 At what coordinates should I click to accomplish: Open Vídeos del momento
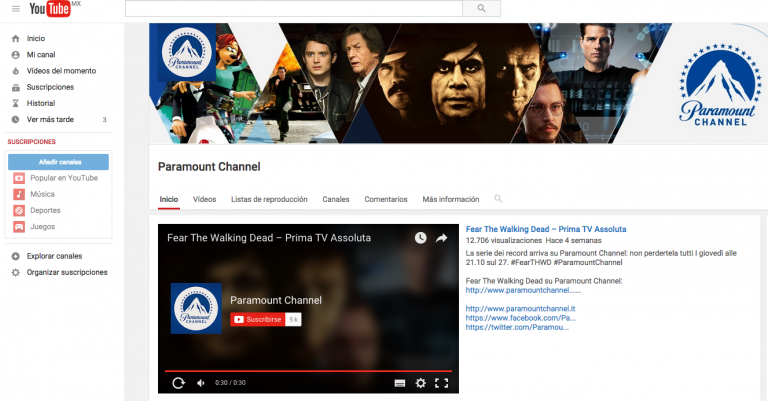click(x=61, y=71)
